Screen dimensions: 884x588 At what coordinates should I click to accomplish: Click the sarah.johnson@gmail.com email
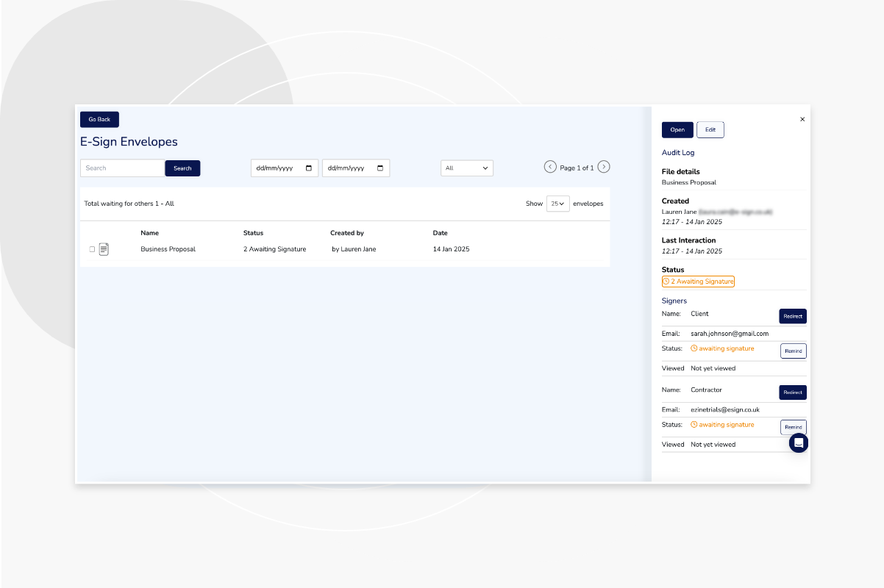pos(730,334)
